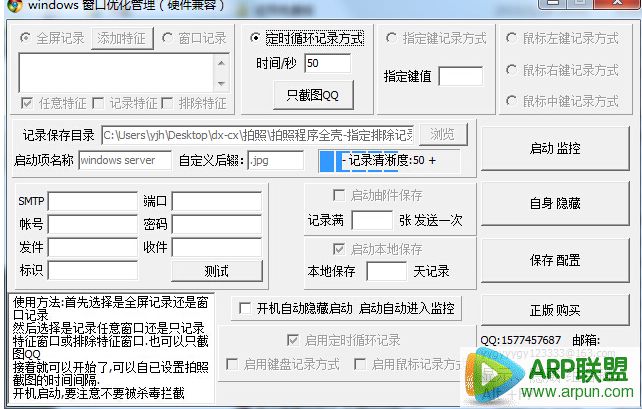The image size is (642, 409).
Task: Click the 自身 隐藏 button
Action: (x=555, y=203)
